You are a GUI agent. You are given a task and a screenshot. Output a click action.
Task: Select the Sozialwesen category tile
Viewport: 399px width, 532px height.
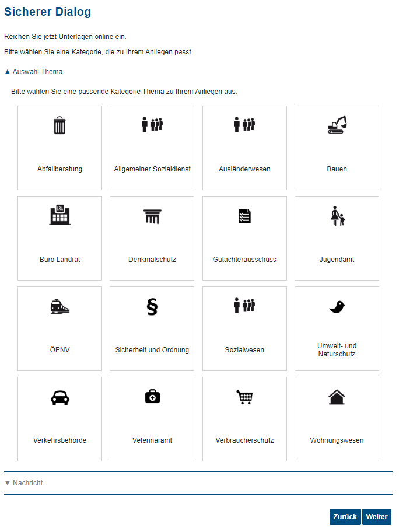click(x=244, y=329)
